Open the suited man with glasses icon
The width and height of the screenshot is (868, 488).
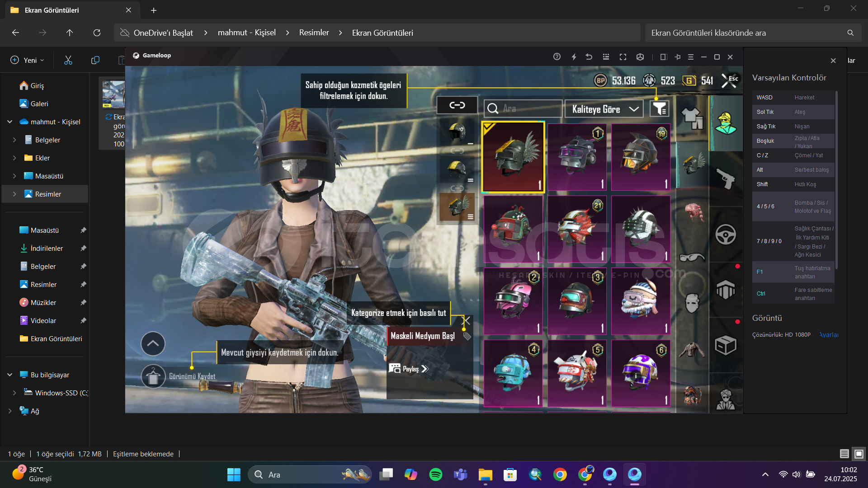(726, 399)
